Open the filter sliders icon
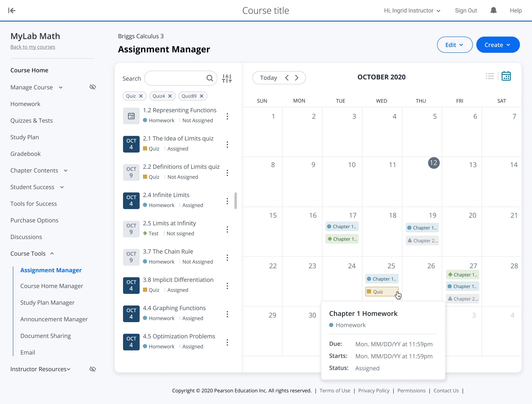 [227, 78]
